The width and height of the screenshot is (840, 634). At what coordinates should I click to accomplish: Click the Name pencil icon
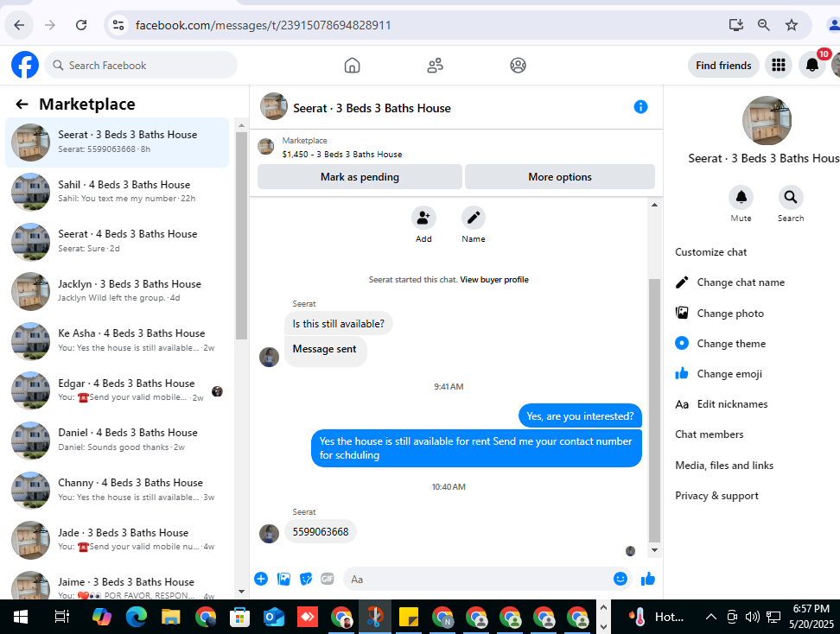tap(474, 218)
